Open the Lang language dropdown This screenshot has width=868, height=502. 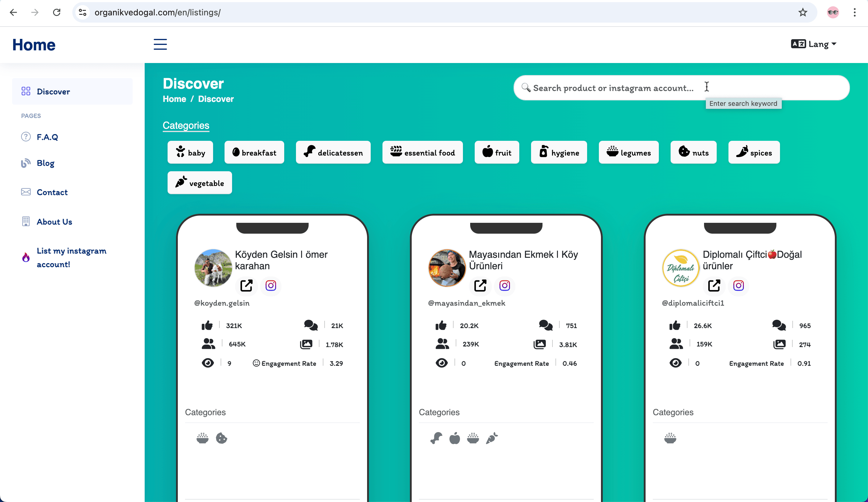coord(813,44)
